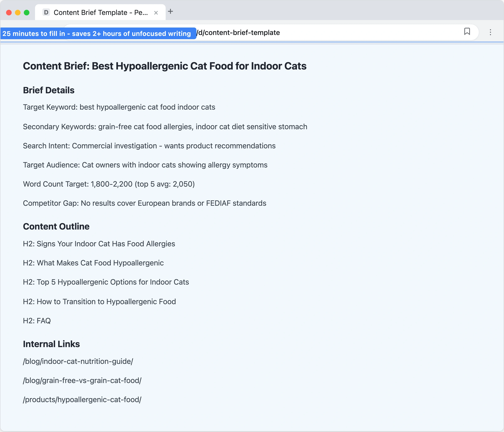Click the new tab plus icon

[171, 11]
